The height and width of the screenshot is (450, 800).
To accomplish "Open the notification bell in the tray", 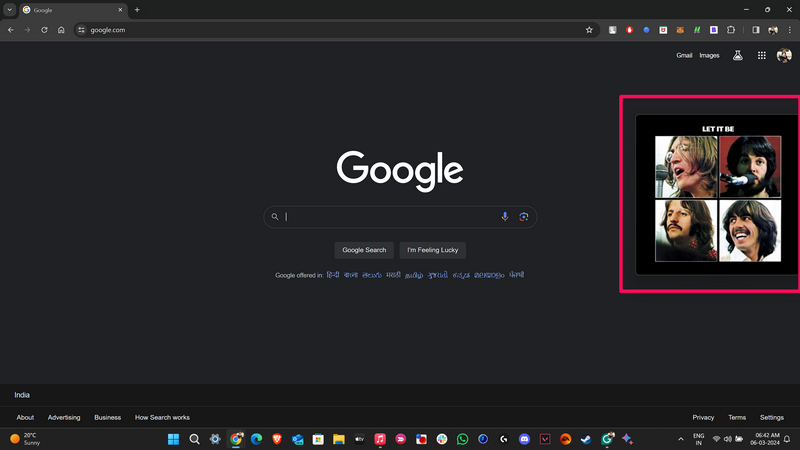I will 787,439.
